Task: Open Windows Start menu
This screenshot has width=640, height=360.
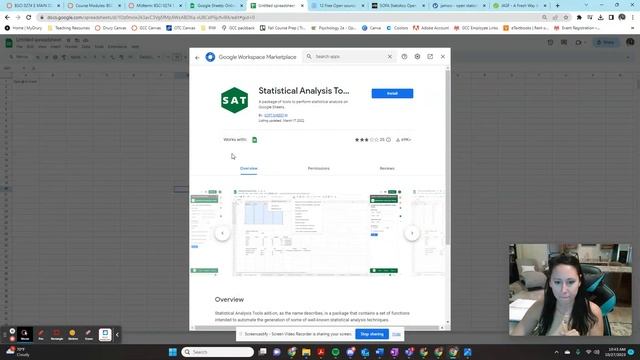Action: click(173, 352)
